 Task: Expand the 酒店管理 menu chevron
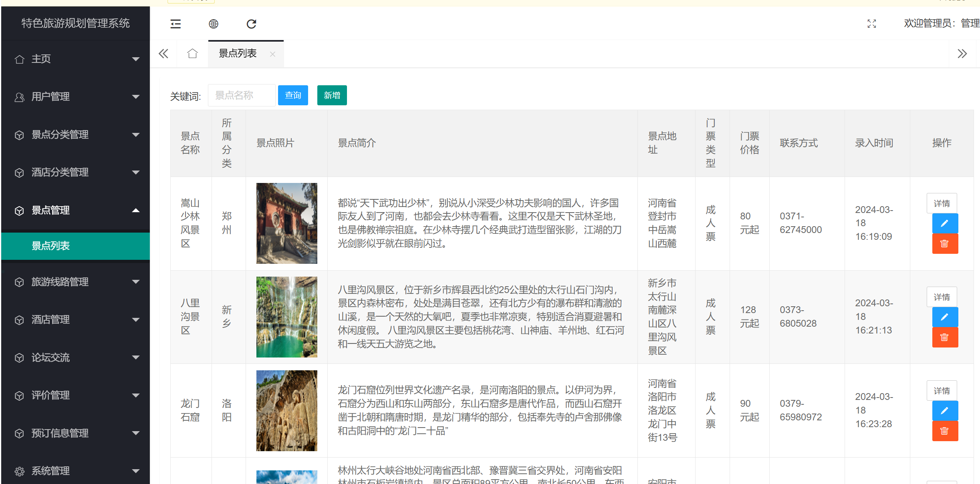(x=136, y=319)
